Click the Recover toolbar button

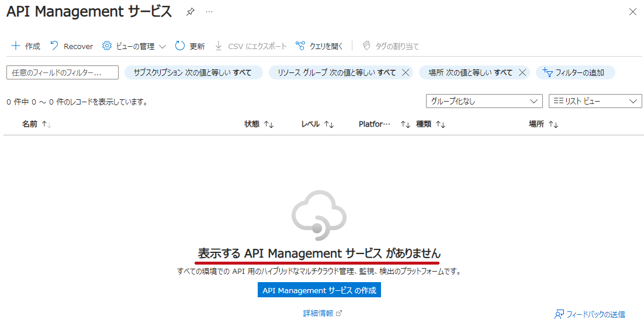click(71, 46)
